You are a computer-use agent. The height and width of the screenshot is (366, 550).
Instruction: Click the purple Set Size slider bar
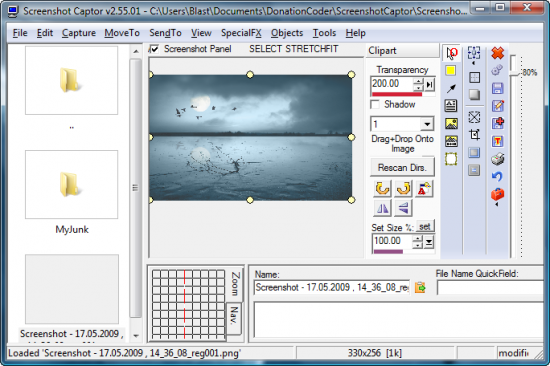point(388,252)
